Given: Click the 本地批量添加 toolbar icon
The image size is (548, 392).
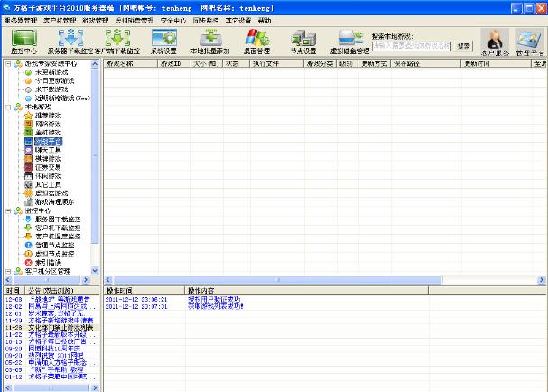Looking at the screenshot, I should pyautogui.click(x=211, y=42).
